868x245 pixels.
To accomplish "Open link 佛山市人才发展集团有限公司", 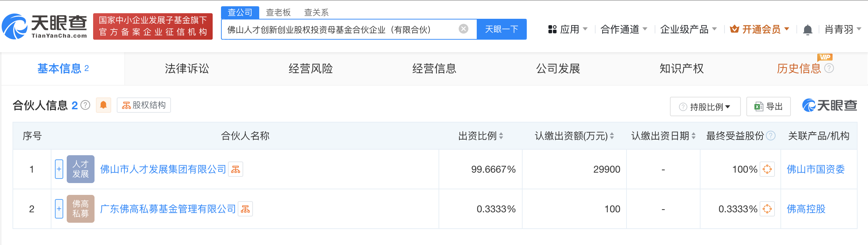I will tap(163, 169).
